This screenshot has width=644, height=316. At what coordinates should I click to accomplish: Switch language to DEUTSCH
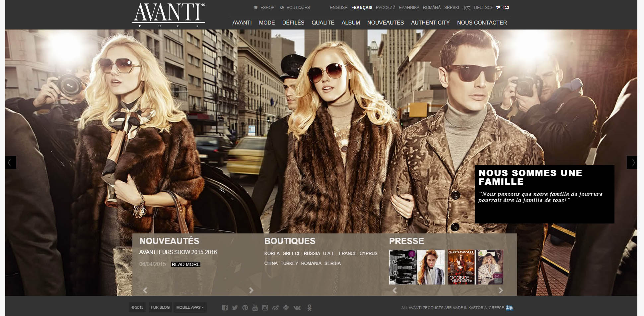click(x=483, y=7)
